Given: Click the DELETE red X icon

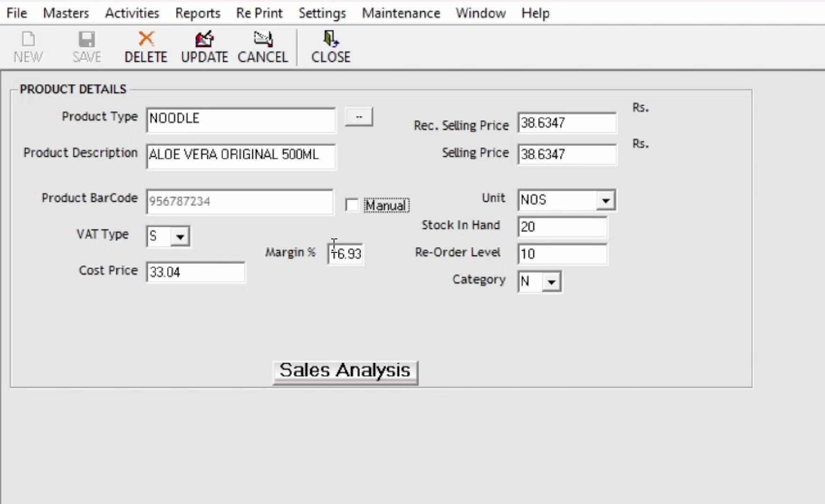Looking at the screenshot, I should (x=146, y=39).
